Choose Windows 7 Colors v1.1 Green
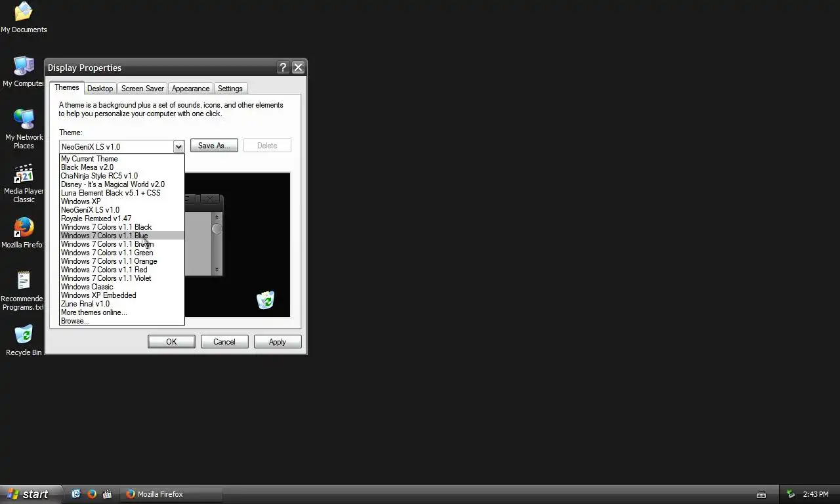The image size is (840, 504). pos(122,253)
